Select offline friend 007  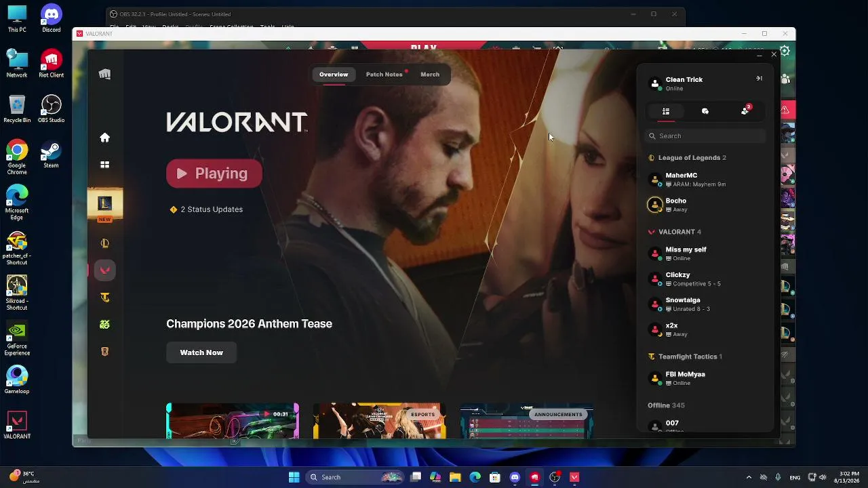[705, 425]
